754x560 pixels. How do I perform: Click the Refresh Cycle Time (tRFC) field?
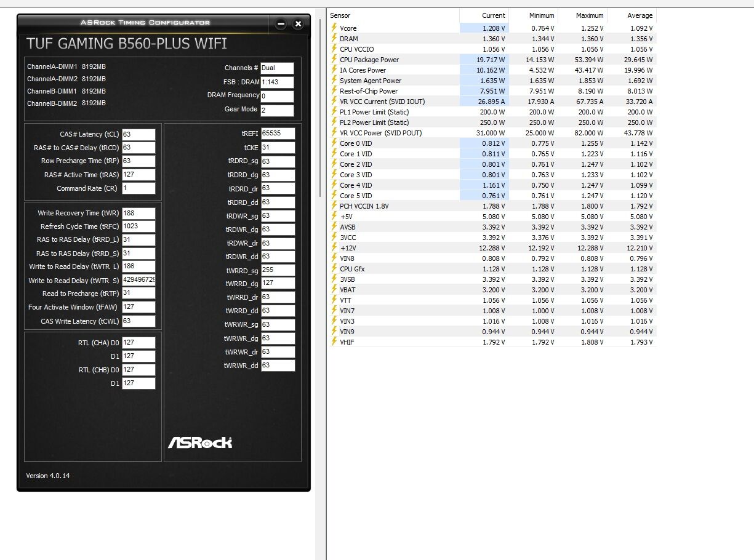coord(138,226)
